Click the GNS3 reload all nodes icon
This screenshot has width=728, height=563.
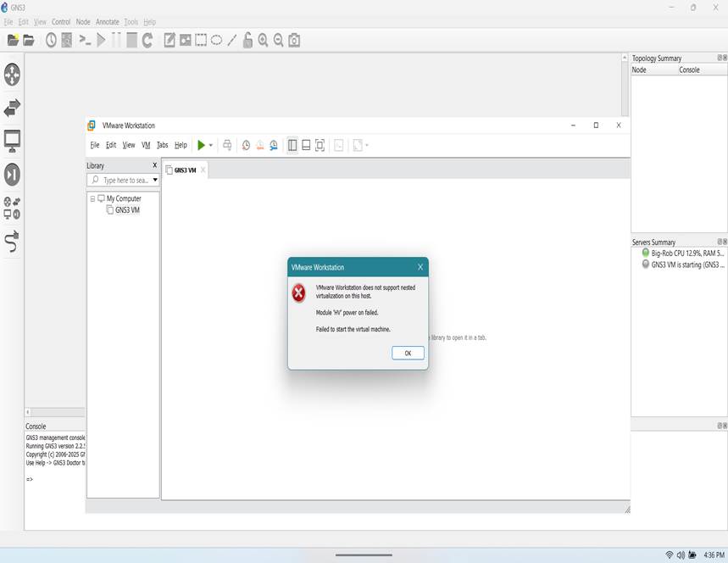(x=147, y=40)
